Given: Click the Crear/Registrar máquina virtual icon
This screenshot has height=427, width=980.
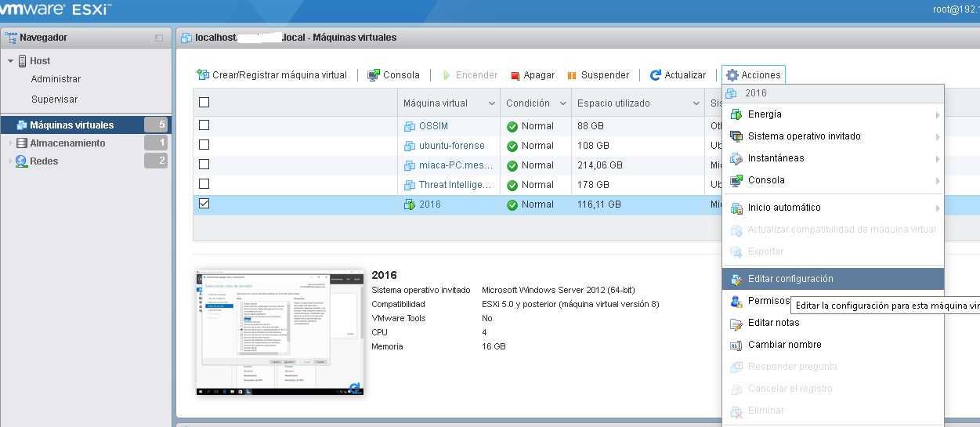Looking at the screenshot, I should coord(203,75).
